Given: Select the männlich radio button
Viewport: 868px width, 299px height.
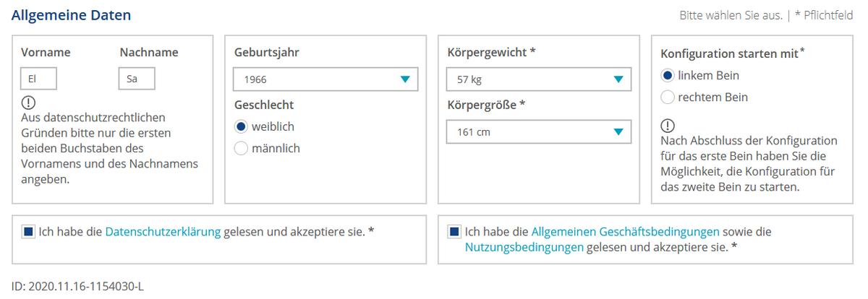Looking at the screenshot, I should point(241,148).
